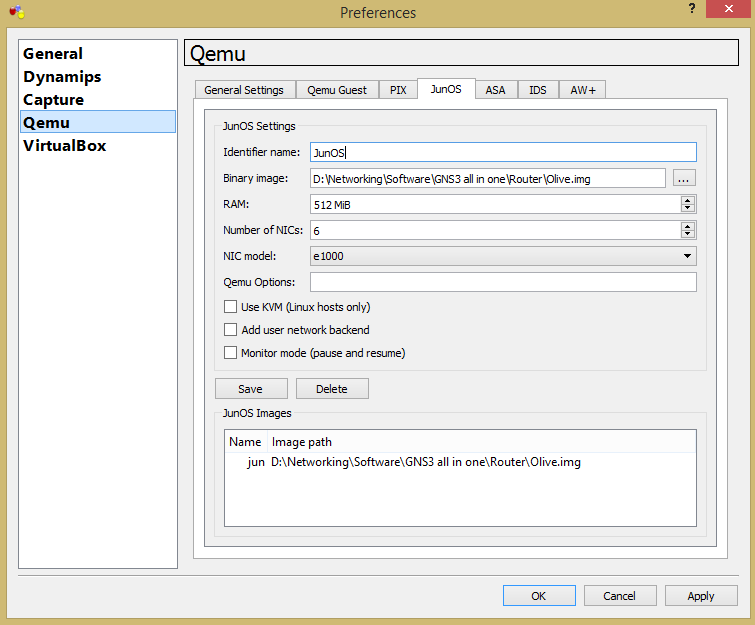This screenshot has width=755, height=625.
Task: Open the PIX tab
Action: click(398, 90)
